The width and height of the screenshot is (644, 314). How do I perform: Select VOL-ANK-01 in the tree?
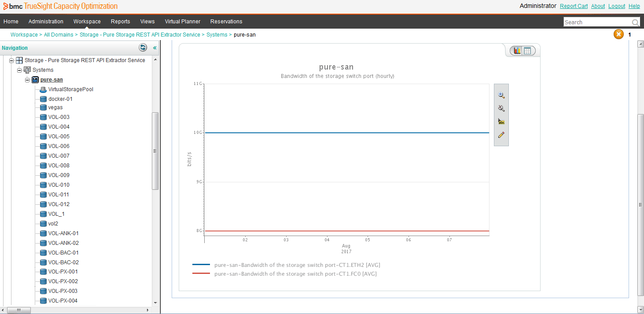(x=63, y=233)
